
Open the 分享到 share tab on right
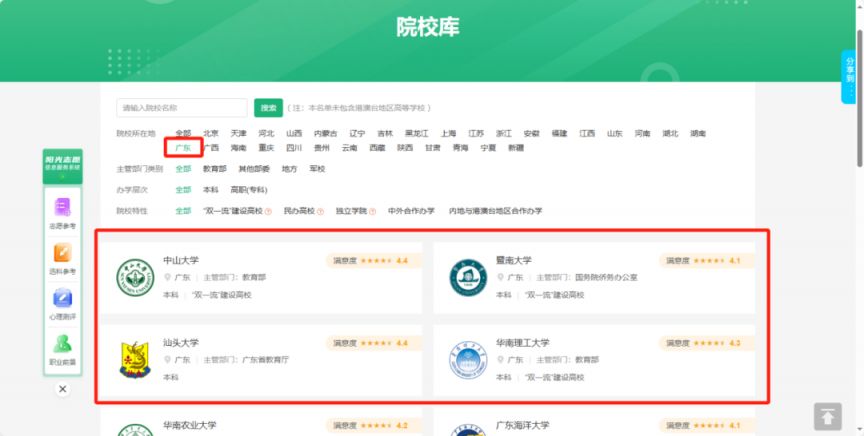click(850, 77)
